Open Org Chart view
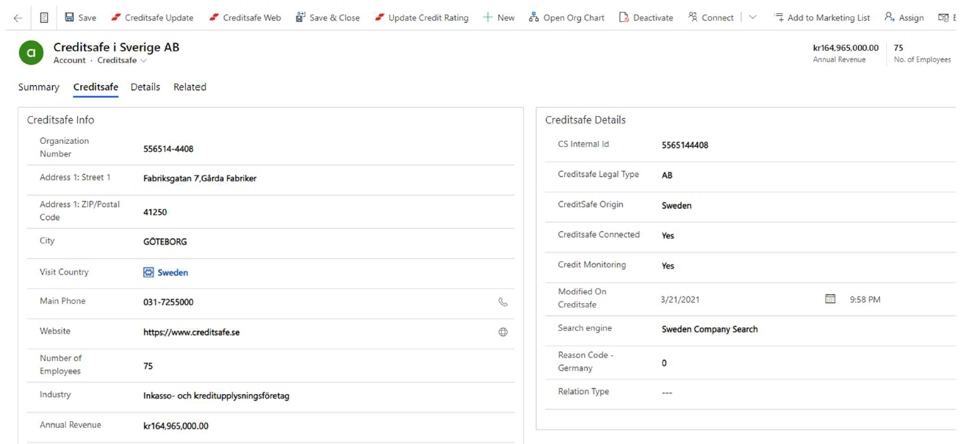This screenshot has height=444, width=980. (566, 18)
